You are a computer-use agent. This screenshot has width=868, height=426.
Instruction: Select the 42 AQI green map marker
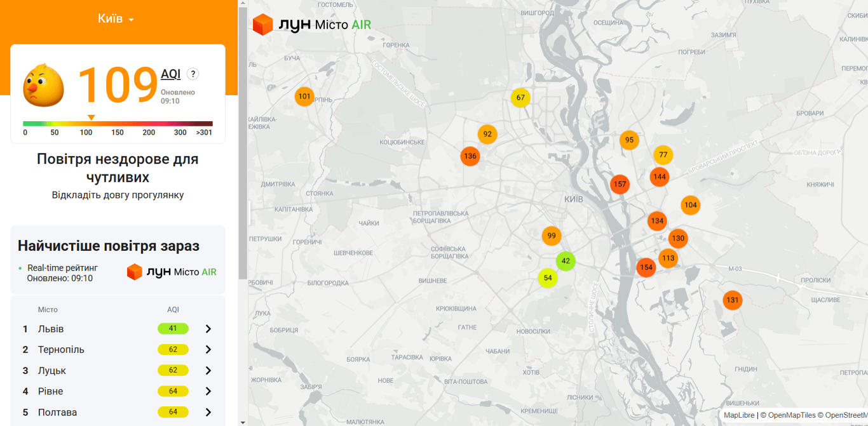click(566, 261)
